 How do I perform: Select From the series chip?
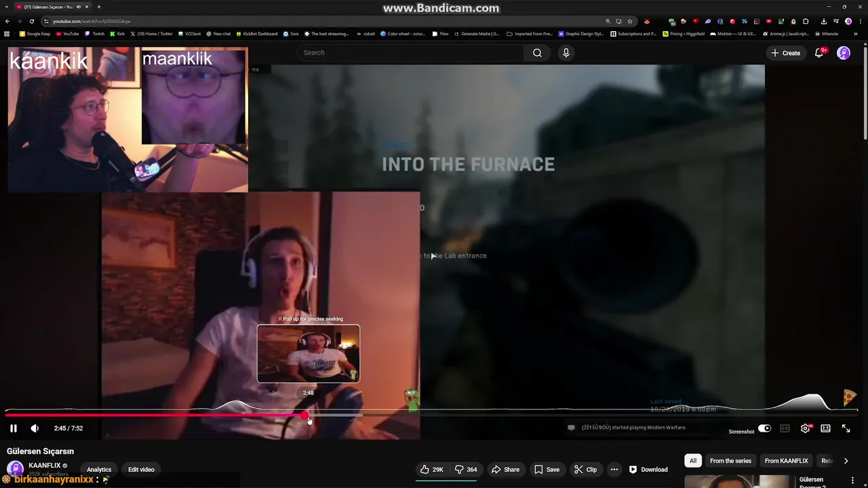tap(730, 461)
